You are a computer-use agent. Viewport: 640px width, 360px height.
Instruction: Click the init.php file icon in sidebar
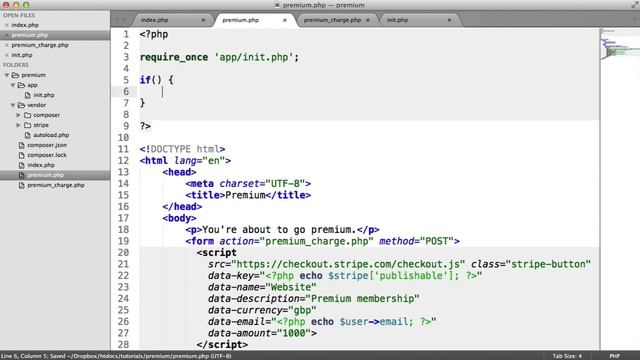(x=27, y=95)
